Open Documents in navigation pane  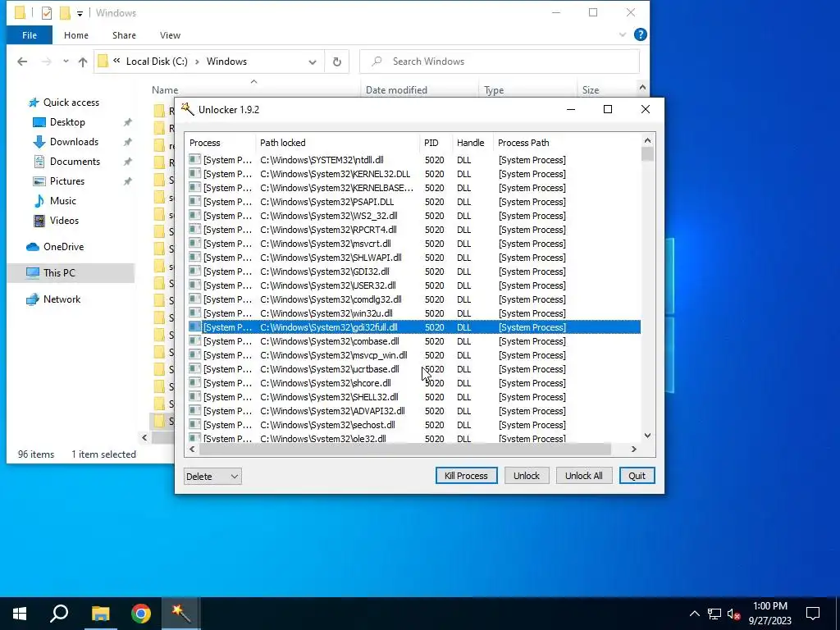(x=75, y=162)
